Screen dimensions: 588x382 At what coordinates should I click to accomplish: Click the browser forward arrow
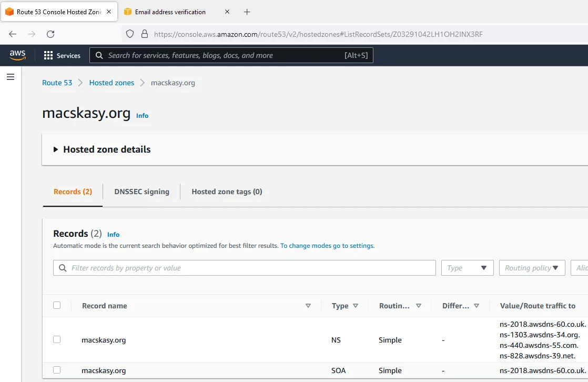(x=32, y=34)
